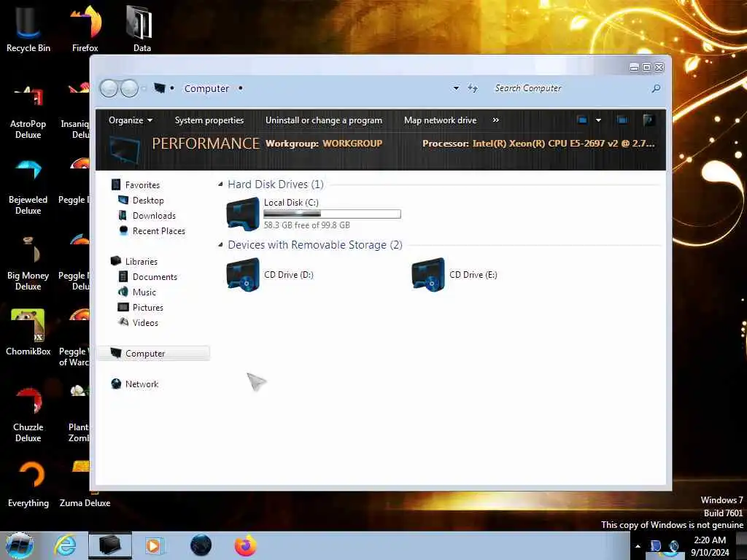
Task: Click the WORKGROUP value in details pane
Action: [352, 144]
